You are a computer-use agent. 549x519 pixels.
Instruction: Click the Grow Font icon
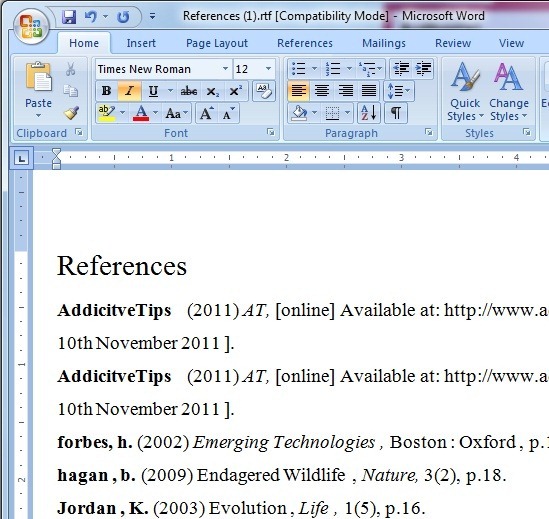pos(206,113)
